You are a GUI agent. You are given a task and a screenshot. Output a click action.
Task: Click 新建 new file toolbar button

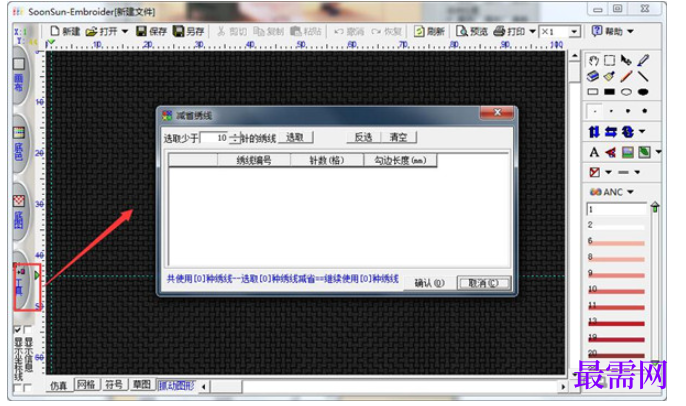pos(65,31)
